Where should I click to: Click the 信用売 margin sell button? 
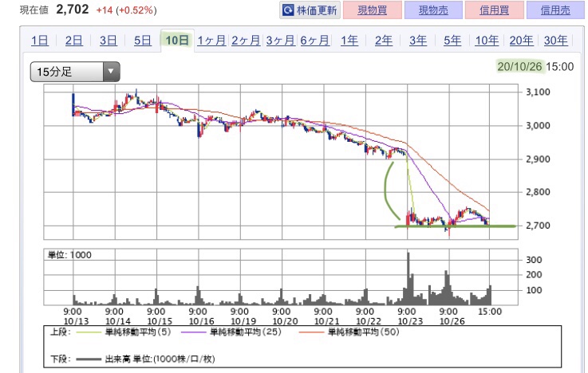click(x=555, y=10)
